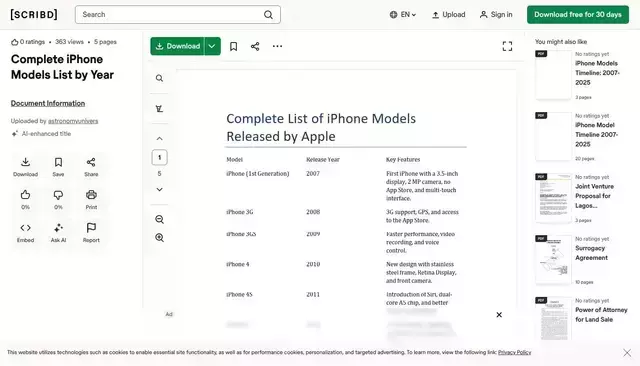Open Document Information link
The width and height of the screenshot is (640, 366).
[48, 103]
